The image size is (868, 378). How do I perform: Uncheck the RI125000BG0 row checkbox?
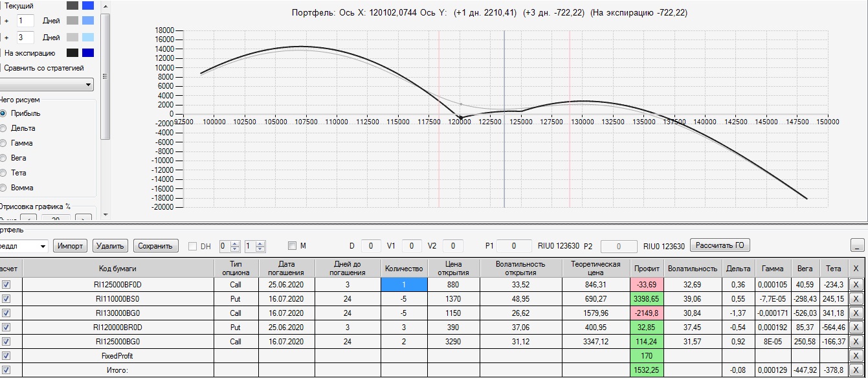(x=6, y=341)
